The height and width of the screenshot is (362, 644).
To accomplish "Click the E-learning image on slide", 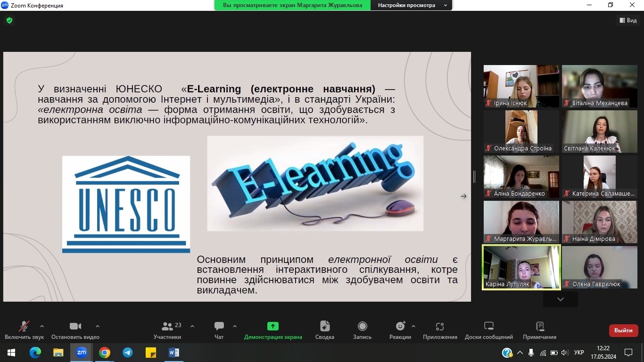I will tap(315, 183).
